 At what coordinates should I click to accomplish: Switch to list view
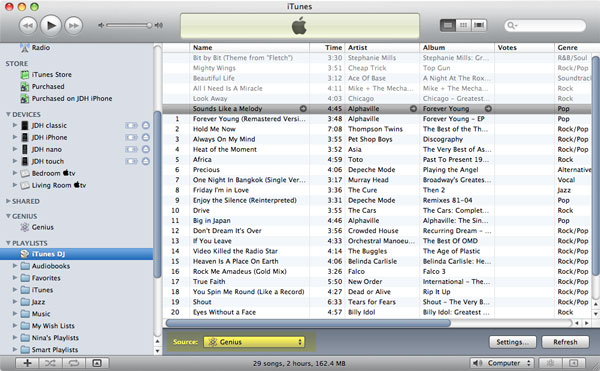coord(448,25)
